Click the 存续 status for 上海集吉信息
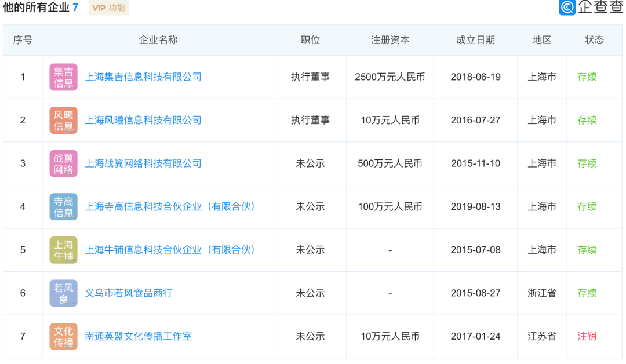Image resolution: width=626 pixels, height=364 pixels. point(587,77)
